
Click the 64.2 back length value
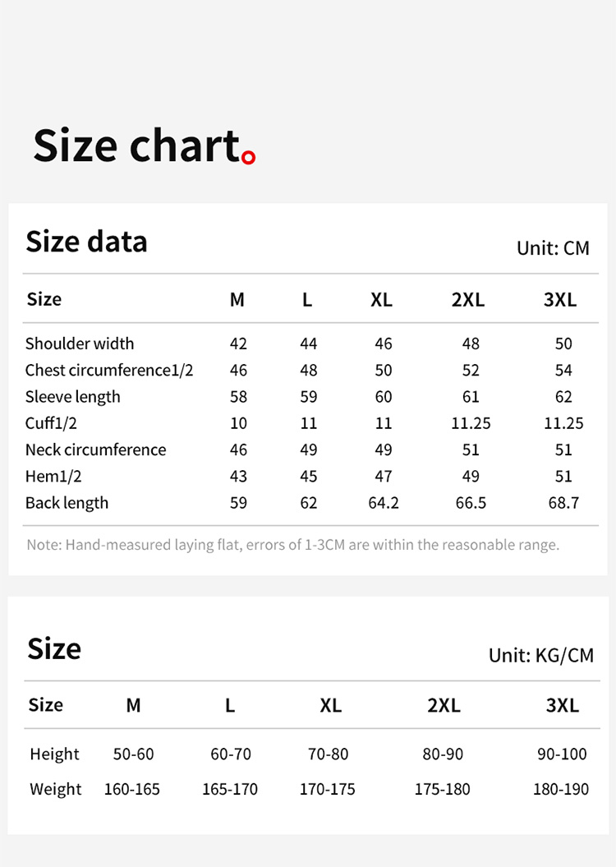tap(384, 503)
